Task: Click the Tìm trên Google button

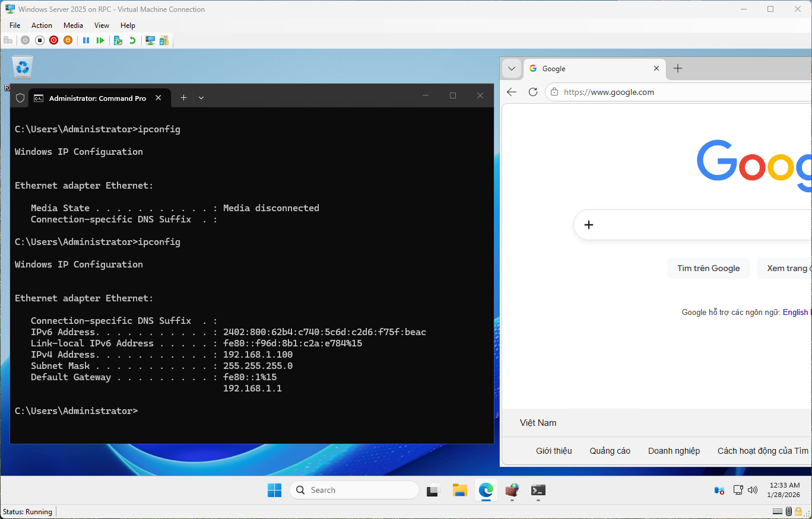Action: (708, 268)
